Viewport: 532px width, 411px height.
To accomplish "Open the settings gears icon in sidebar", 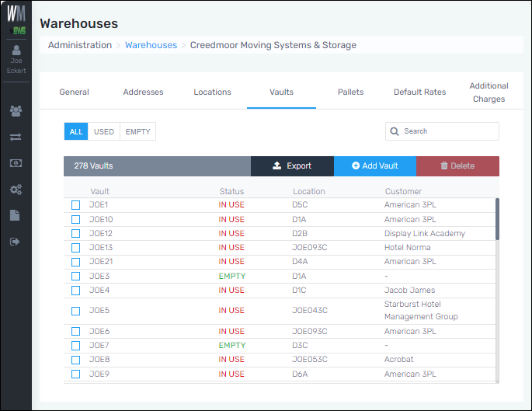I will tap(16, 190).
